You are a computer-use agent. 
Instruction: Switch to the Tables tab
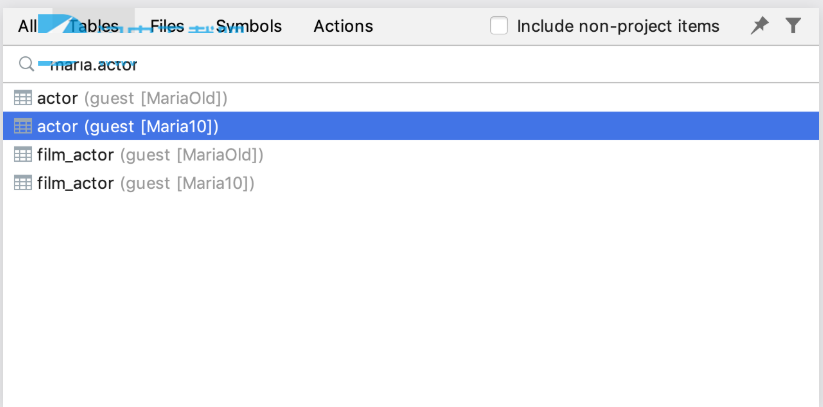(x=94, y=26)
